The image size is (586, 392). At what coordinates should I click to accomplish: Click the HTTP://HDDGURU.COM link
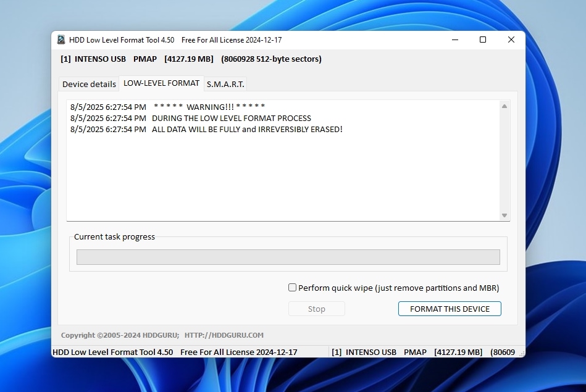(x=224, y=335)
